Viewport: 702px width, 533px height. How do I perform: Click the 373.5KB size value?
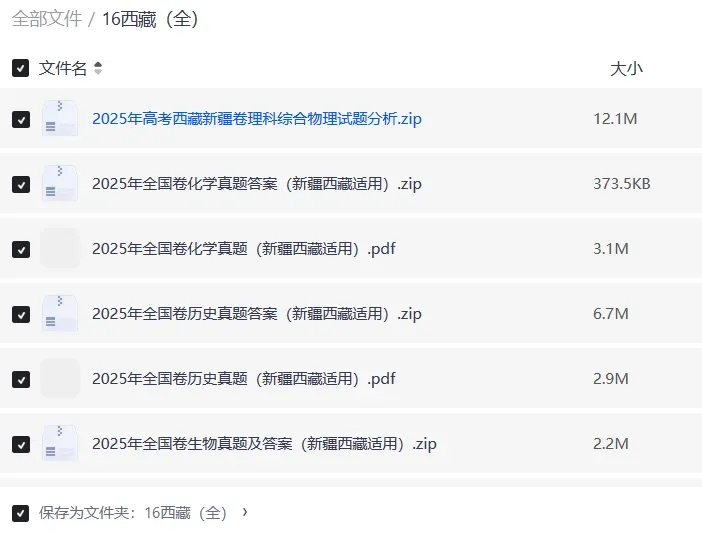pyautogui.click(x=622, y=183)
